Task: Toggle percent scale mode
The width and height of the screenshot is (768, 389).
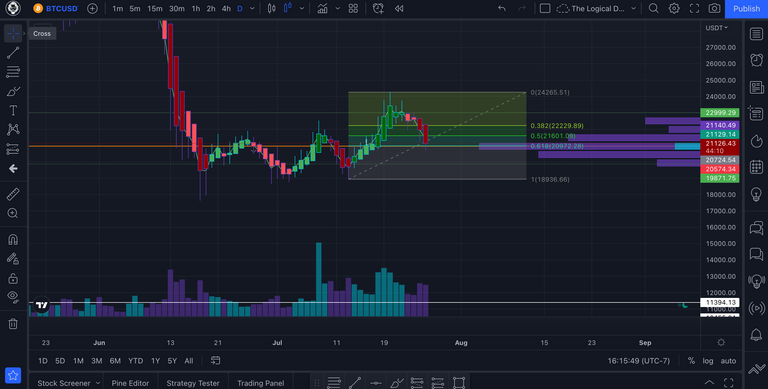Action: [691, 361]
